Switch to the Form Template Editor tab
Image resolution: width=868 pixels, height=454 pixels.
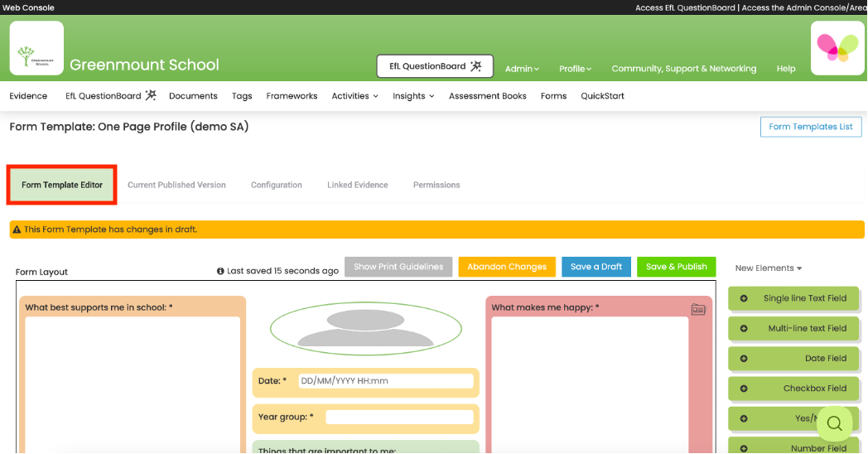(x=62, y=185)
